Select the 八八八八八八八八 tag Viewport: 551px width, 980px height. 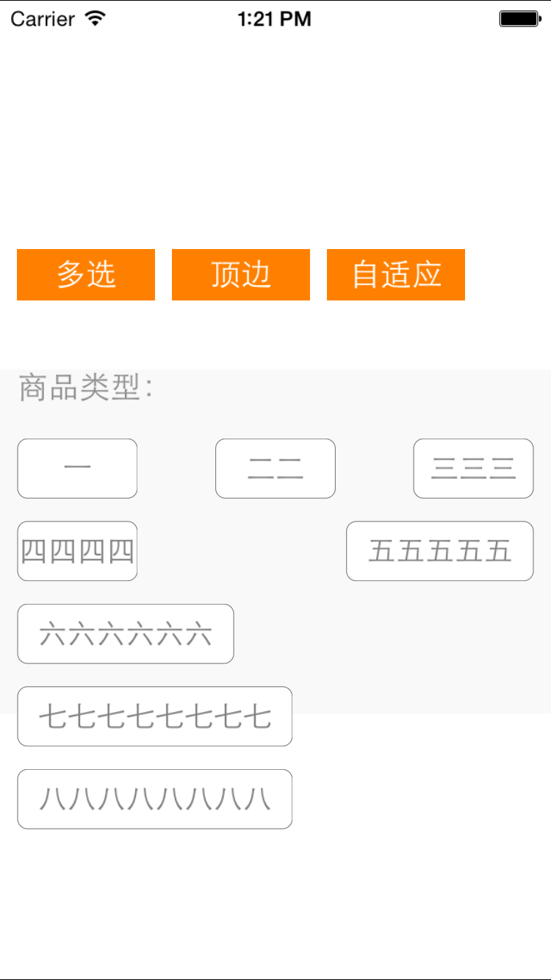click(155, 799)
